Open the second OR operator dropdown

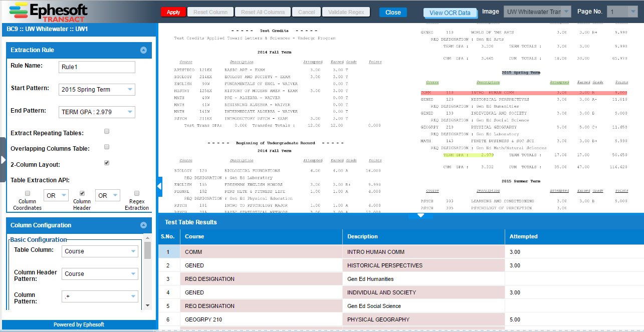[x=107, y=195]
